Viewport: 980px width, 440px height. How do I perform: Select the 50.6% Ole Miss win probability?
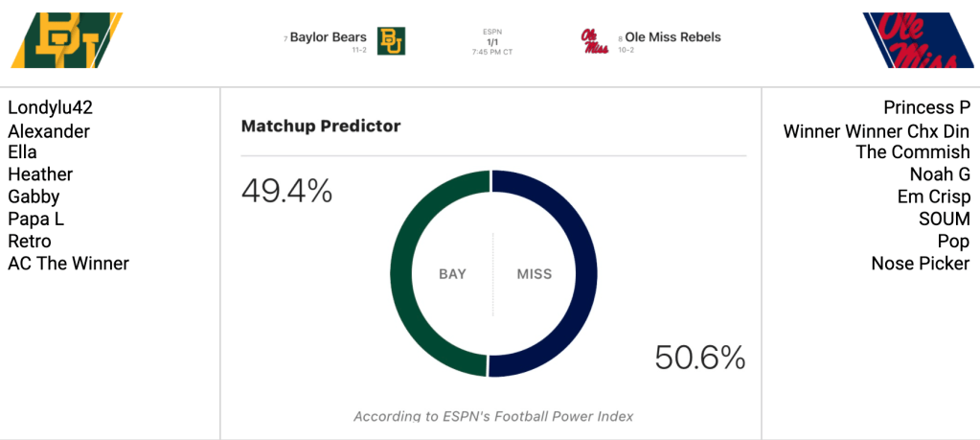click(699, 358)
